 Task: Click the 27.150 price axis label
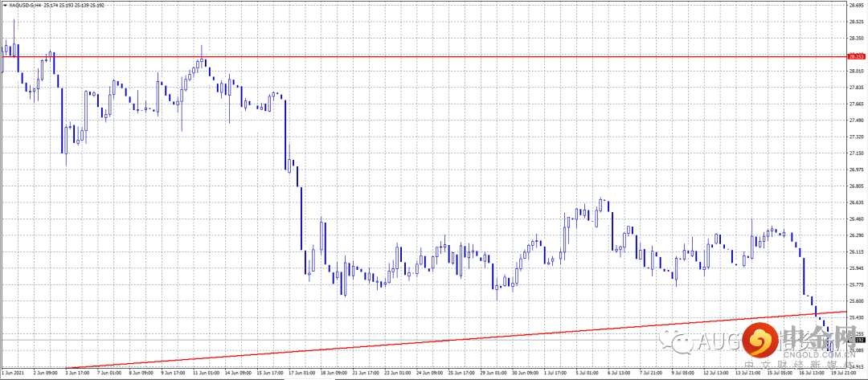[856, 153]
